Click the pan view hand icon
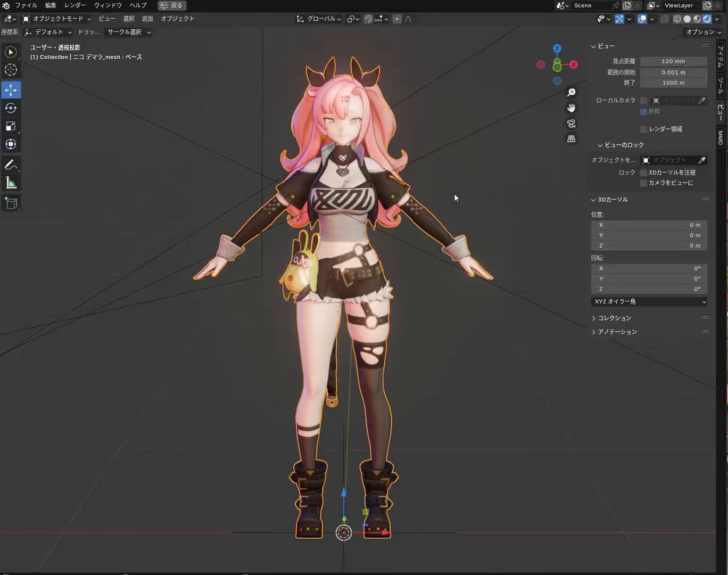The image size is (728, 575). point(571,108)
